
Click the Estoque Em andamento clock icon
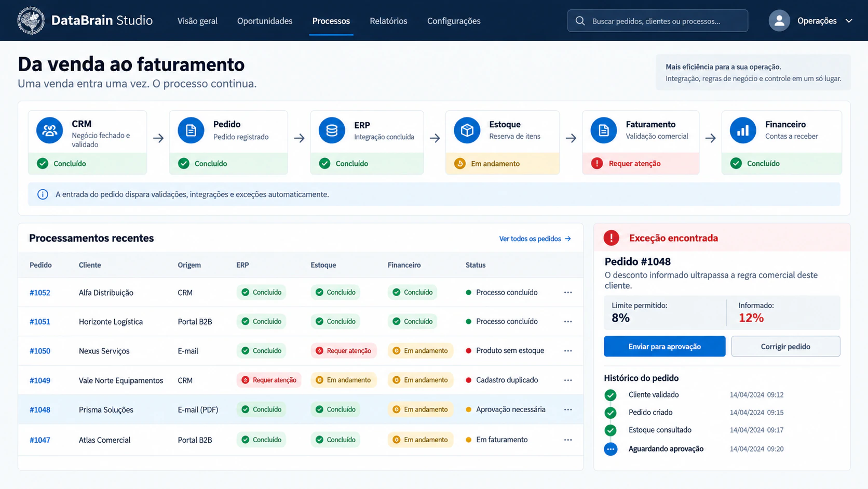[x=460, y=164]
